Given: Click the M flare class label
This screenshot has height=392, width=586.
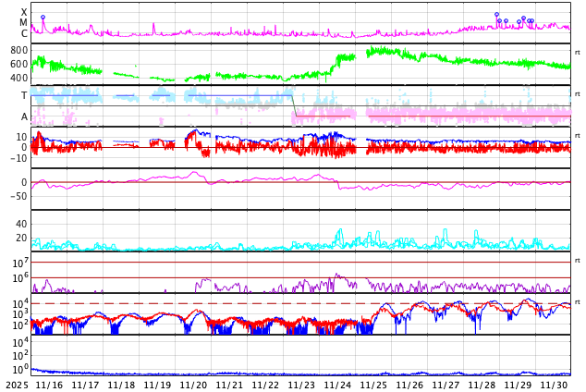Looking at the screenshot, I should 24,23.
